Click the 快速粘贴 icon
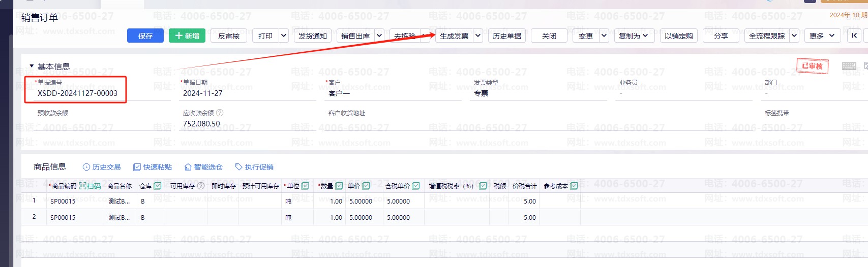This screenshot has height=267, width=868. point(137,167)
